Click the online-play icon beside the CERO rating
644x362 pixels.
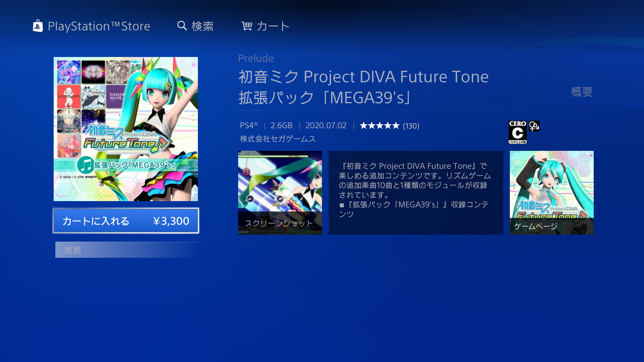click(x=534, y=126)
